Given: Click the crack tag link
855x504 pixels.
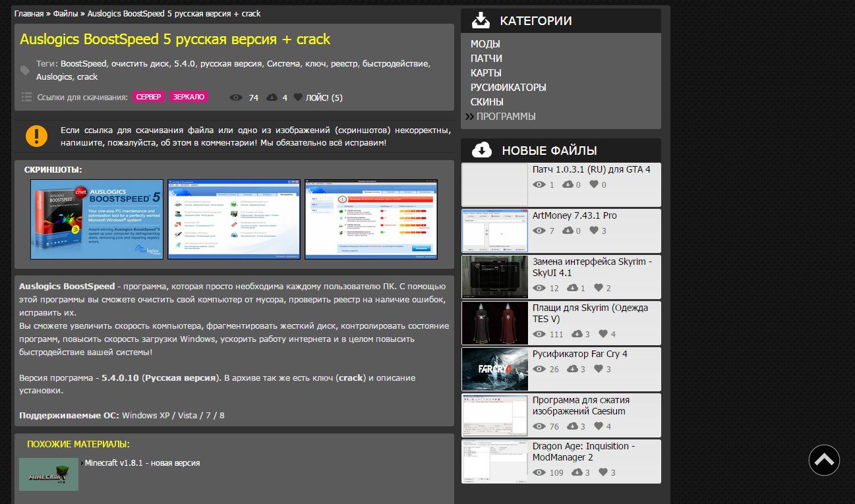Looking at the screenshot, I should point(87,77).
